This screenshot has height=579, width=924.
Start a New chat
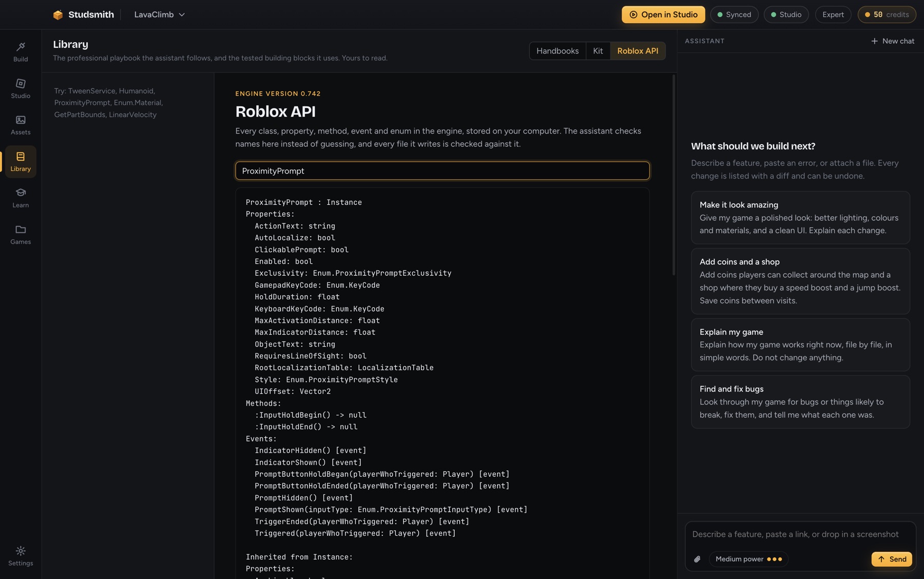[893, 41]
